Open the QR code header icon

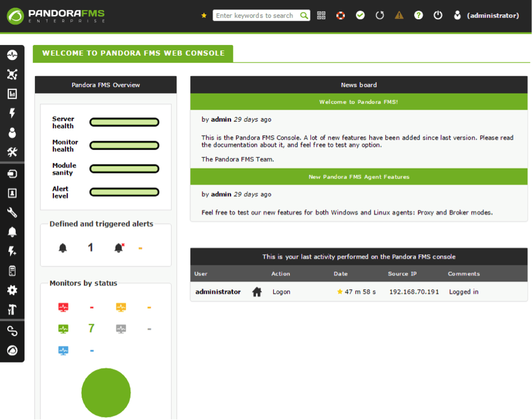coord(321,16)
